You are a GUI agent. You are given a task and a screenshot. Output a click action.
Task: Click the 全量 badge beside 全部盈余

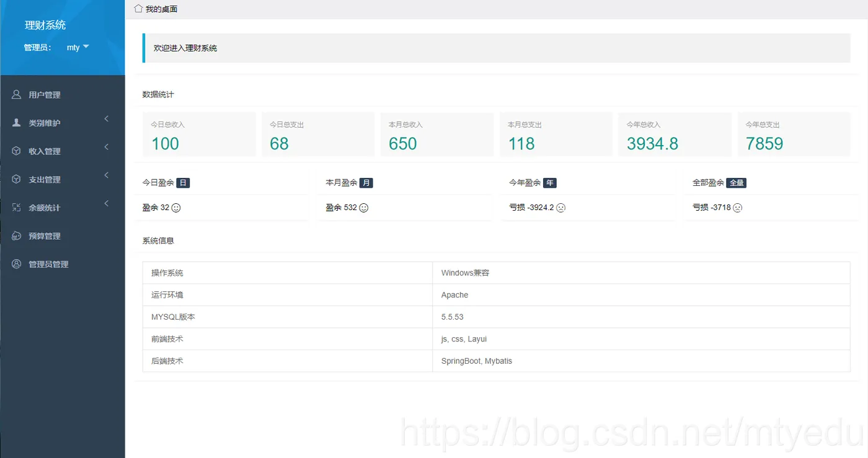[737, 183]
